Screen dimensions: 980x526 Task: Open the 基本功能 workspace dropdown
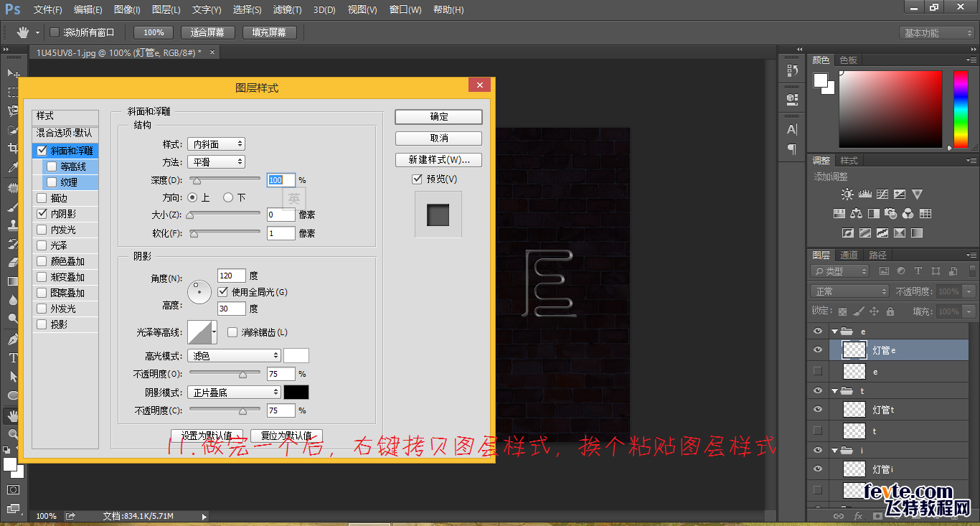pyautogui.click(x=937, y=33)
